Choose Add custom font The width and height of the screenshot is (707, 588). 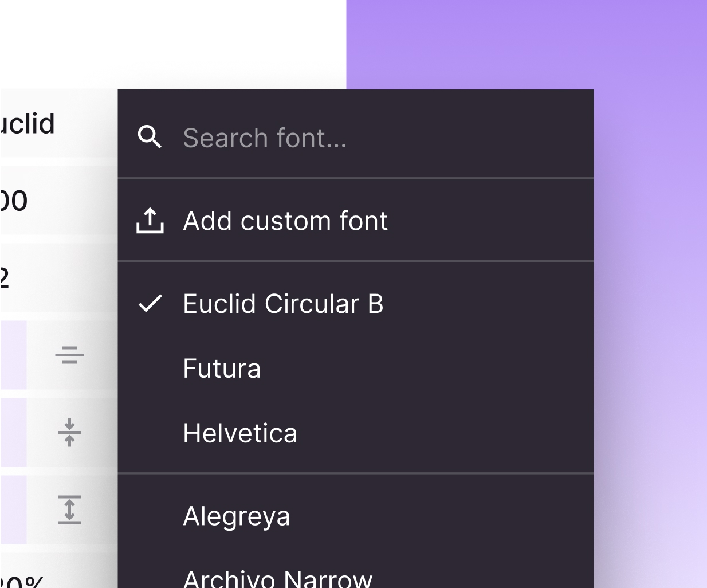pyautogui.click(x=355, y=221)
